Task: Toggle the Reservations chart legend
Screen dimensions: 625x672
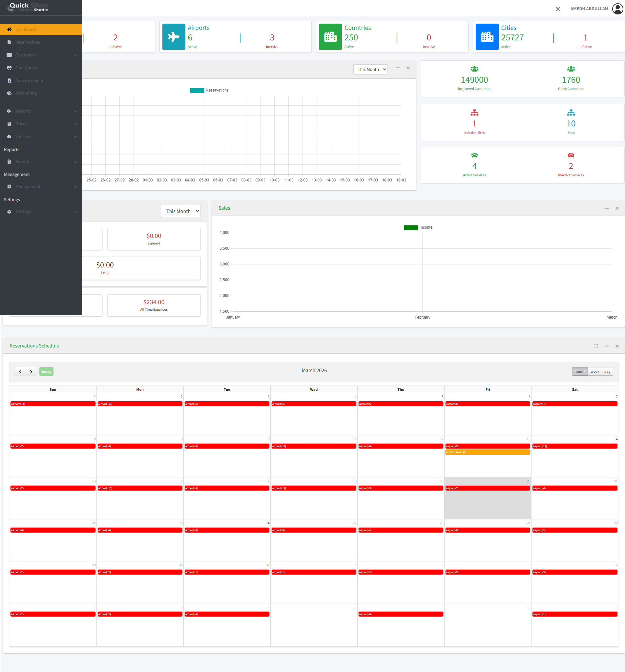Action: 209,90
